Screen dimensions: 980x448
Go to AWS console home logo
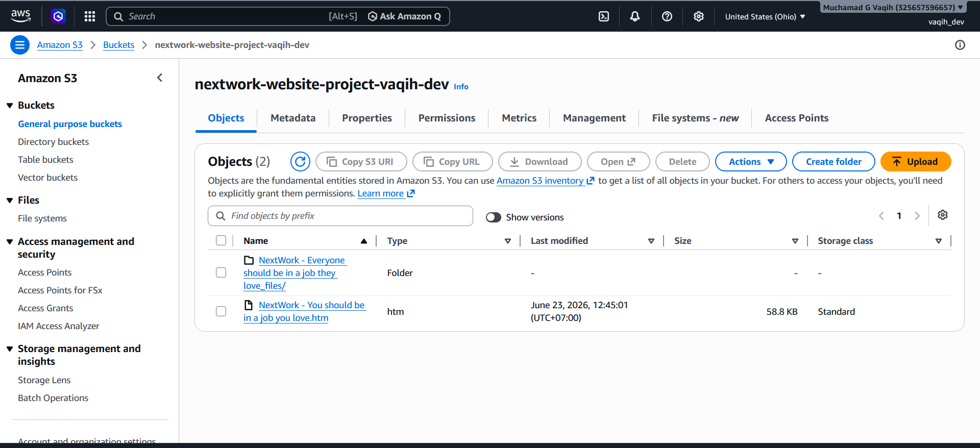click(21, 16)
